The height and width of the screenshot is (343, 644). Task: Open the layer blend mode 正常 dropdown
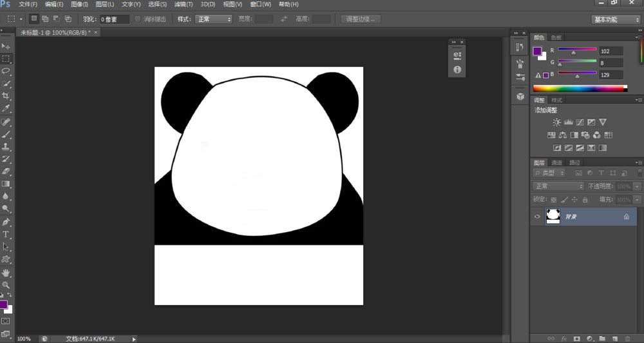pos(558,186)
